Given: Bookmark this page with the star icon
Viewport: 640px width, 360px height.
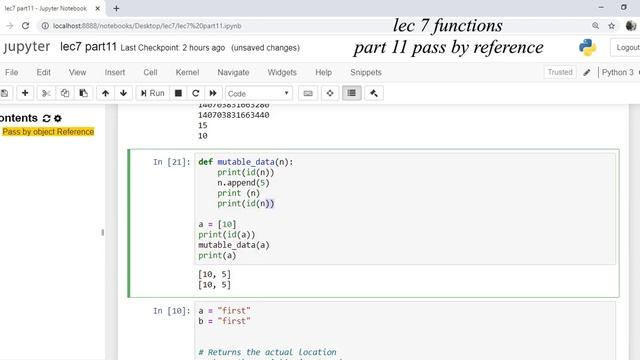Looking at the screenshot, I should [x=611, y=26].
